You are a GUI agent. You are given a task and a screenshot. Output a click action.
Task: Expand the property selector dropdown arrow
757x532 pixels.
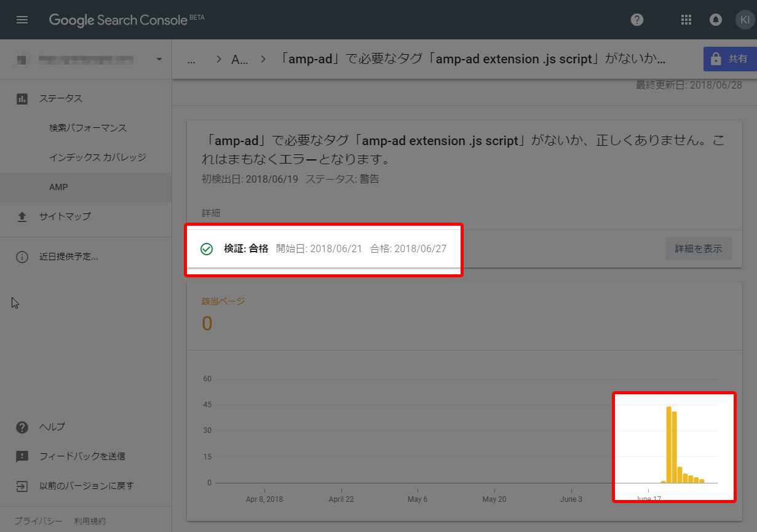[x=159, y=60]
